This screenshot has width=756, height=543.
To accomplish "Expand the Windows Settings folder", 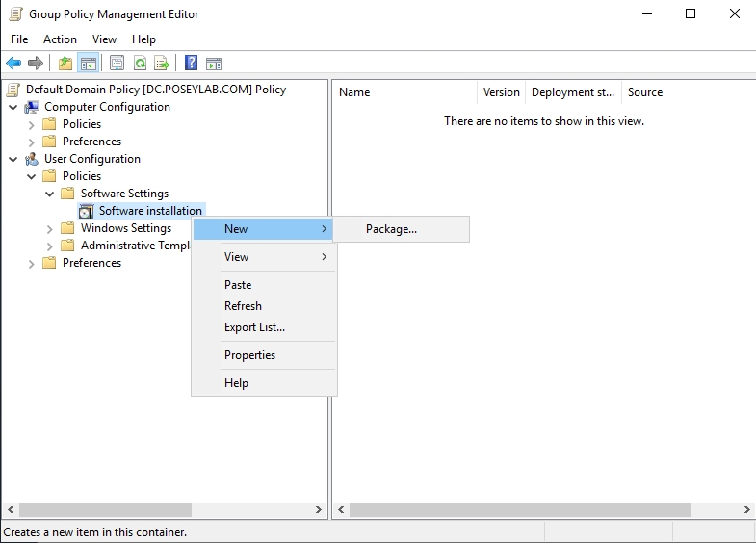I will pos(50,228).
